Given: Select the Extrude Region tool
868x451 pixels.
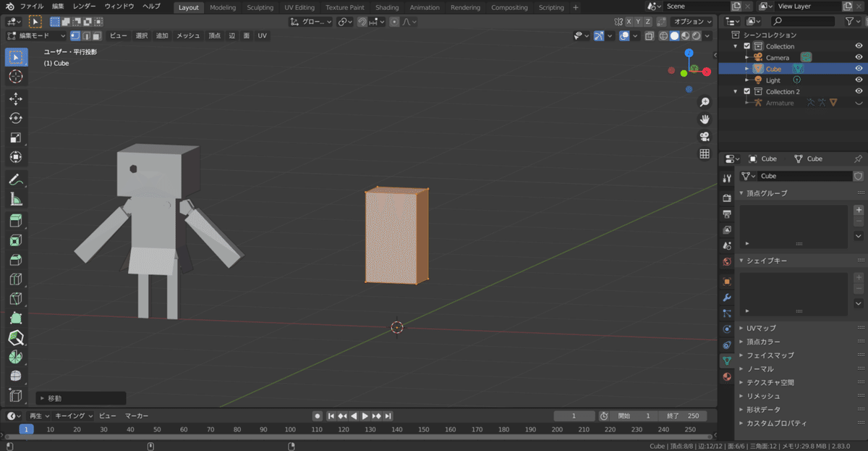Looking at the screenshot, I should pos(16,221).
